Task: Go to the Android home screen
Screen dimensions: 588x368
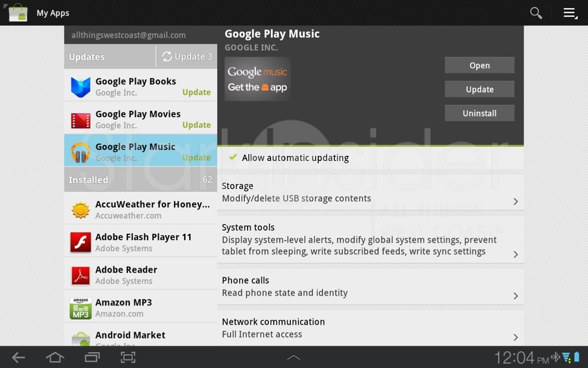Action: click(x=55, y=357)
